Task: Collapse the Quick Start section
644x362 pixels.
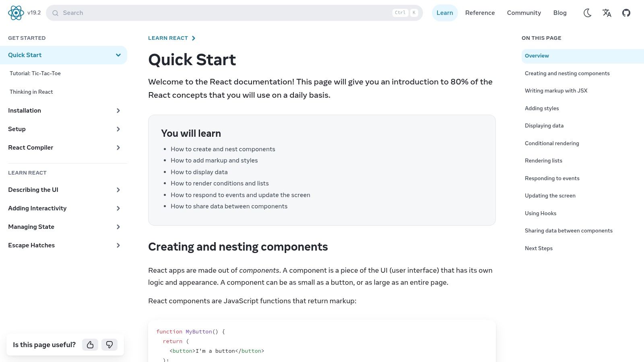Action: pyautogui.click(x=118, y=55)
